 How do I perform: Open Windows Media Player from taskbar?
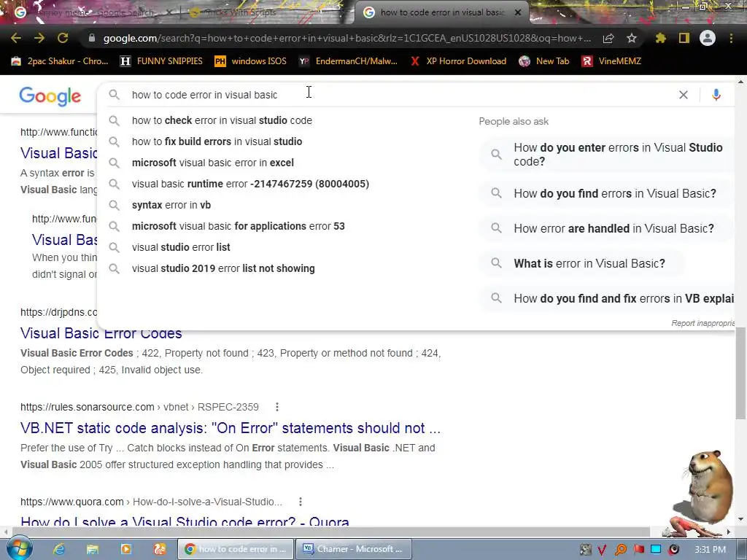[125, 549]
